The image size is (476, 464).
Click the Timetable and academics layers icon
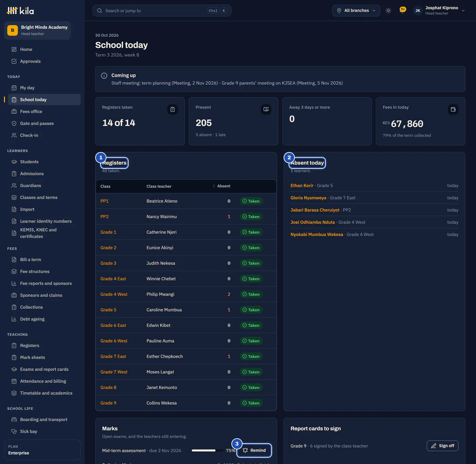(14, 393)
